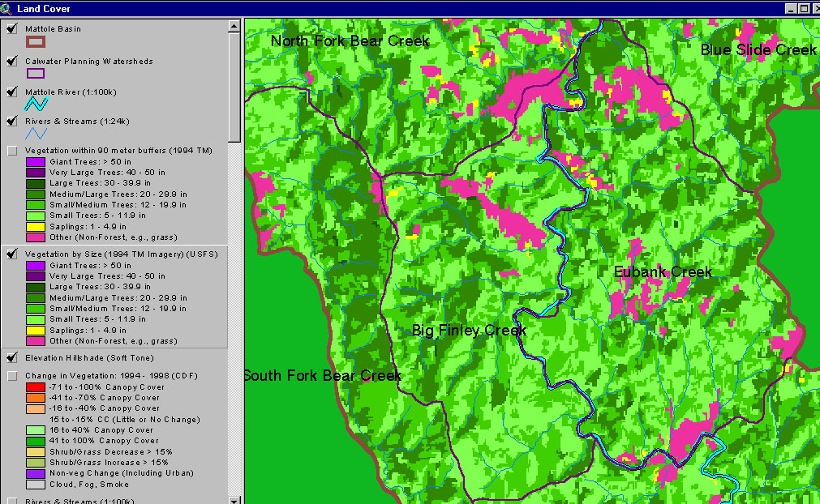Click the 'Small/Medium Trees: 12 - 19.9 in' Vegetation by Size entry
The width and height of the screenshot is (820, 504).
pos(118,309)
